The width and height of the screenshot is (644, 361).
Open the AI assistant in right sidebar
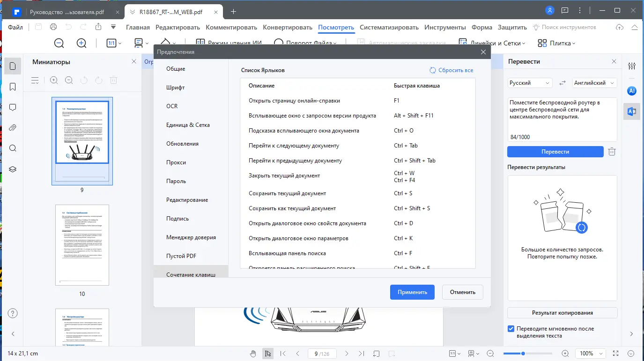pos(632,91)
